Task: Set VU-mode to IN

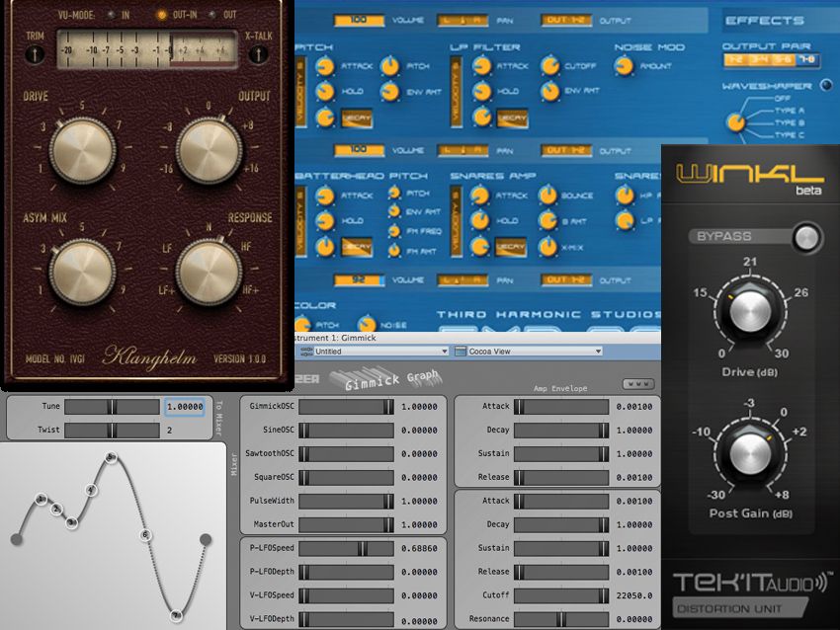Action: 111,16
